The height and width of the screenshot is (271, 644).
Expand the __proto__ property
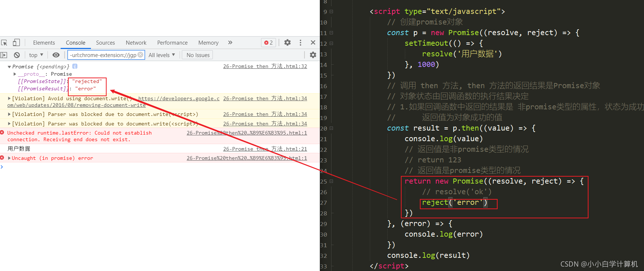pyautogui.click(x=15, y=74)
